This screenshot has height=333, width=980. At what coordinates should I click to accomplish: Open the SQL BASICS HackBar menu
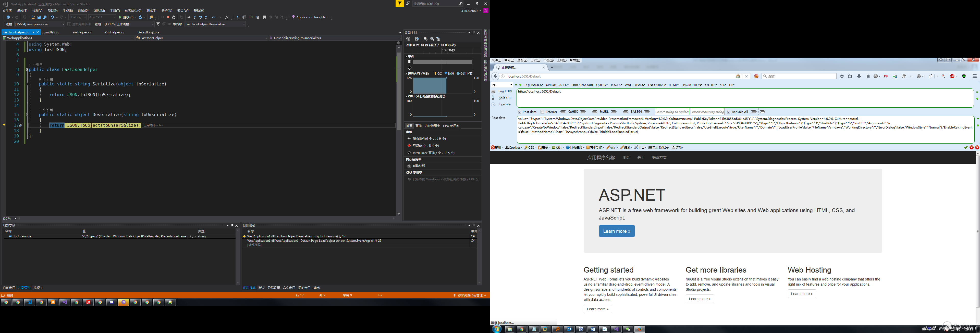click(x=533, y=85)
